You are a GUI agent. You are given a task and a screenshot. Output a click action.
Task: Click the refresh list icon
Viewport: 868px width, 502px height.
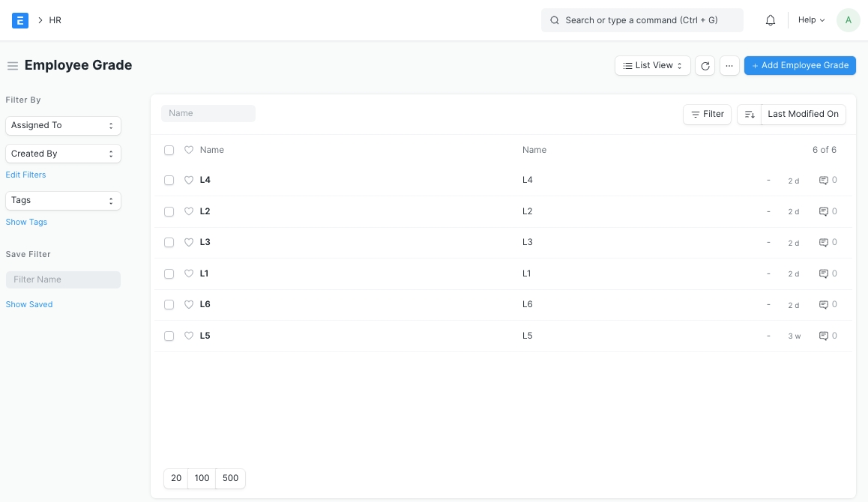click(705, 66)
